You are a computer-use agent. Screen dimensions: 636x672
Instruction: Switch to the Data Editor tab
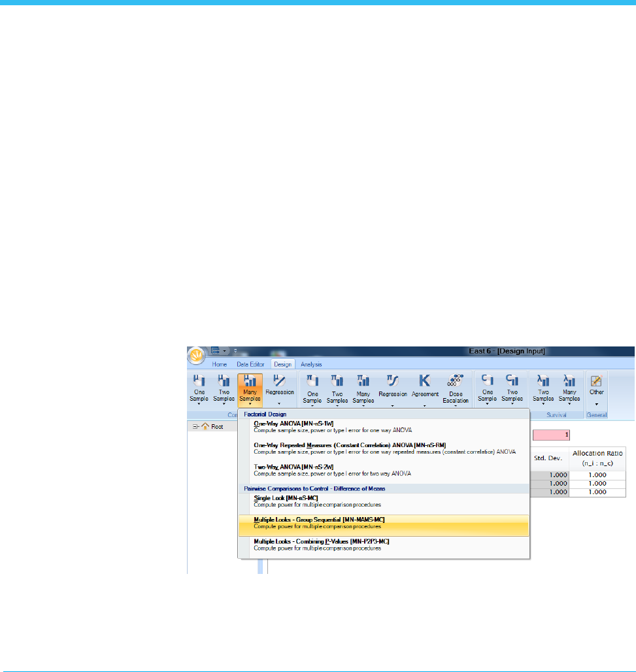pyautogui.click(x=250, y=364)
